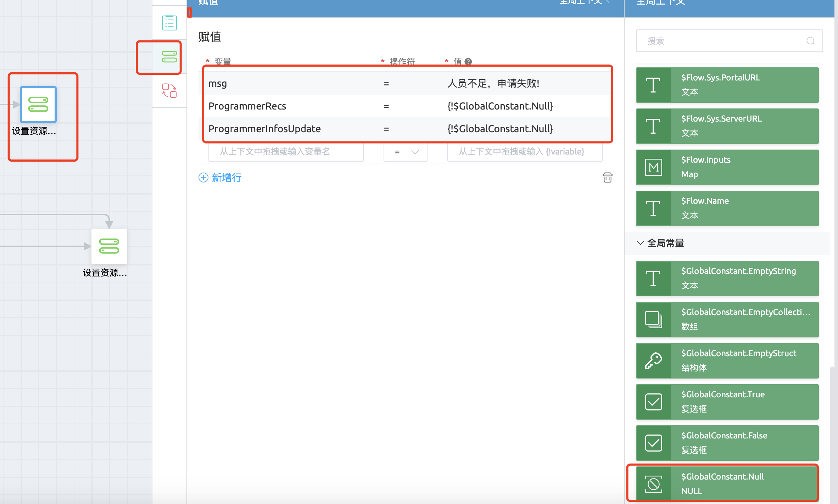Choose the $Flow.Inputs Map variable
This screenshot has height=504, width=838.
coord(727,167)
